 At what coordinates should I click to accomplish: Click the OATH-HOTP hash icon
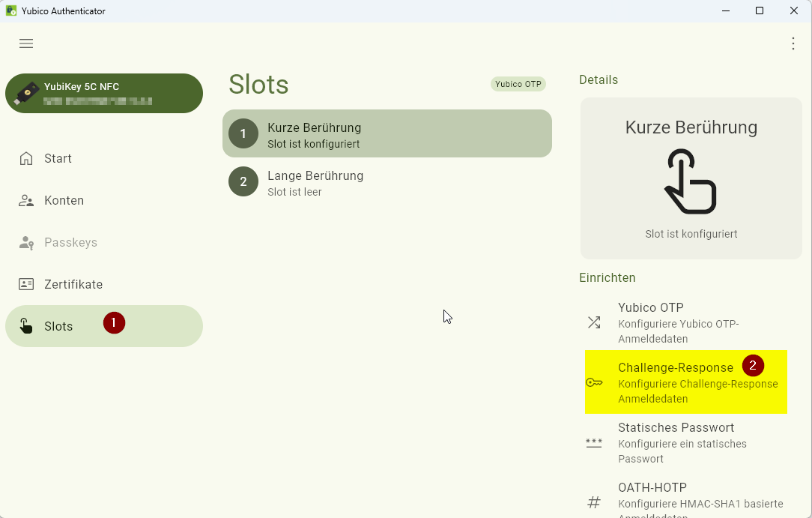pyautogui.click(x=594, y=502)
